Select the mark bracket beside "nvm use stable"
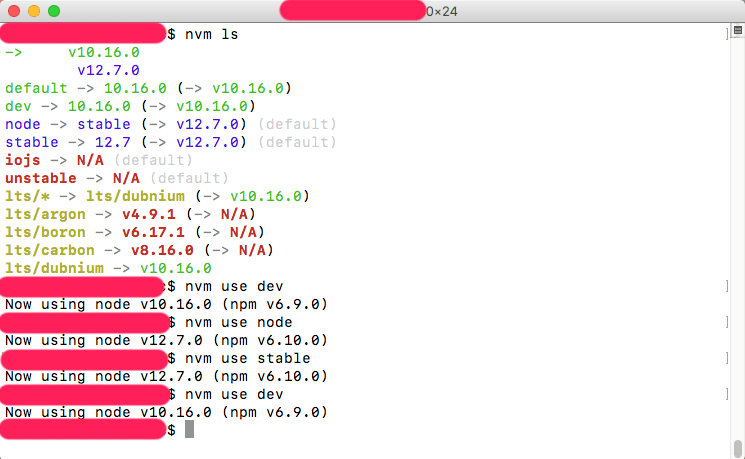The image size is (745, 459). point(725,358)
